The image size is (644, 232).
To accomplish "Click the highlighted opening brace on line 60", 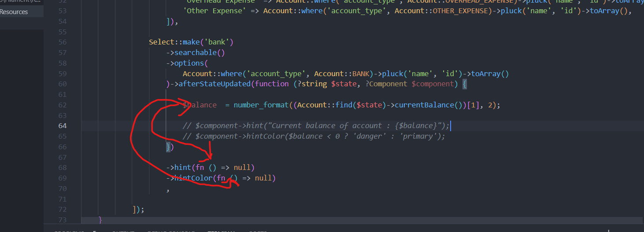I will (465, 84).
